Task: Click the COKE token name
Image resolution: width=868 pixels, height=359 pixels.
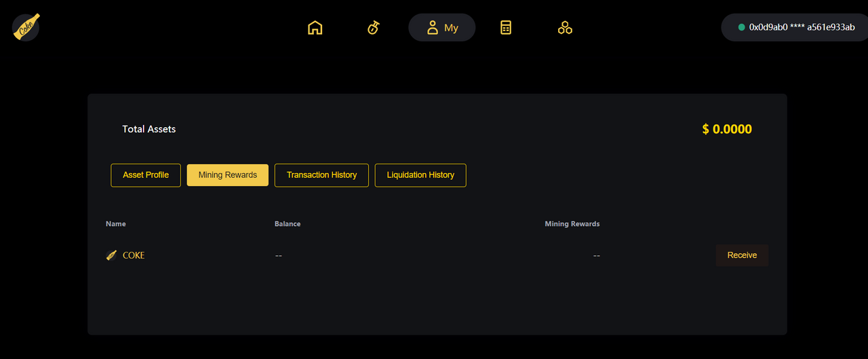Action: (x=134, y=256)
